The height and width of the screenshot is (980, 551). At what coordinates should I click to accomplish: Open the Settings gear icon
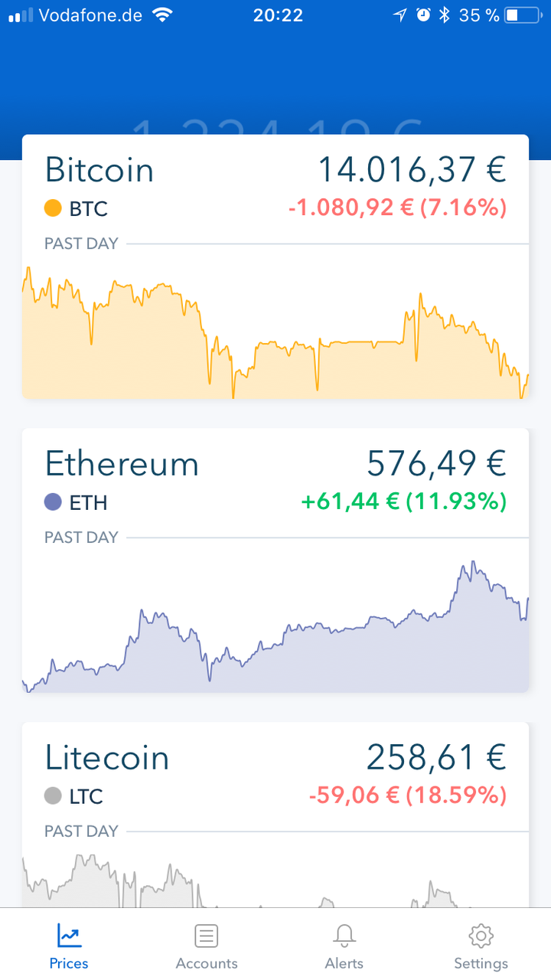pyautogui.click(x=481, y=935)
